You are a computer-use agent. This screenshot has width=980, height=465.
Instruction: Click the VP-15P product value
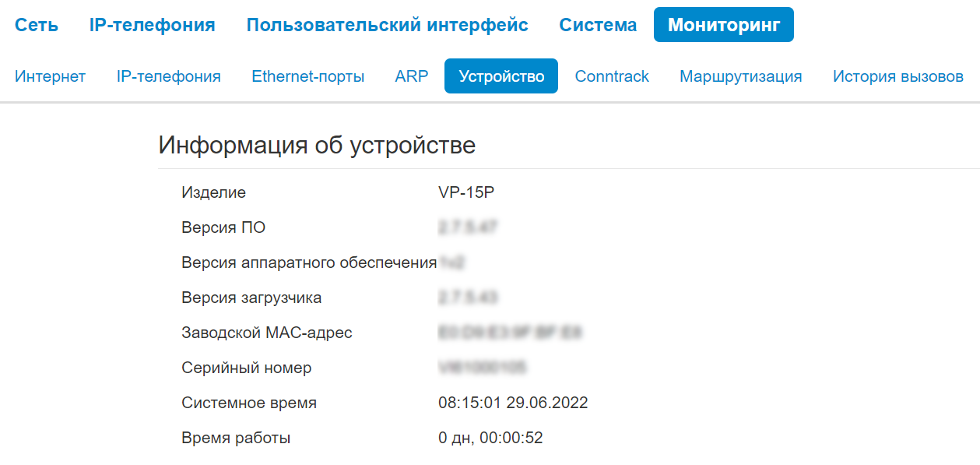pos(466,192)
